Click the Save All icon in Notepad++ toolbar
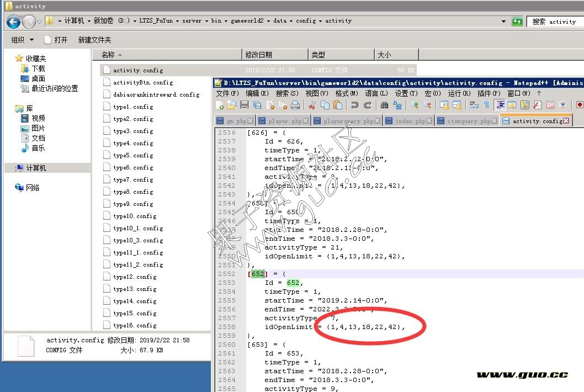Viewport: 584px width, 392px height. [x=257, y=105]
